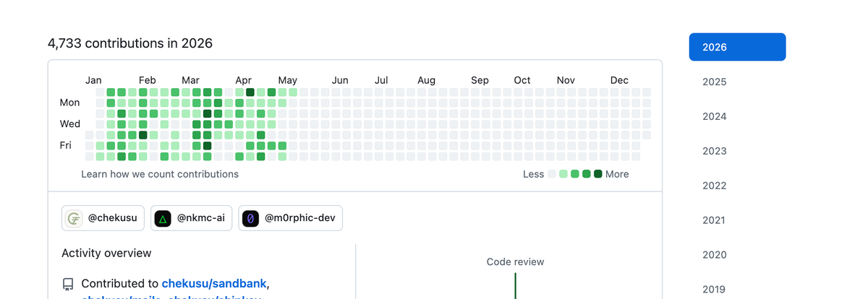This screenshot has height=299, width=868.
Task: Click the 'Aug' month label
Action: [x=427, y=80]
